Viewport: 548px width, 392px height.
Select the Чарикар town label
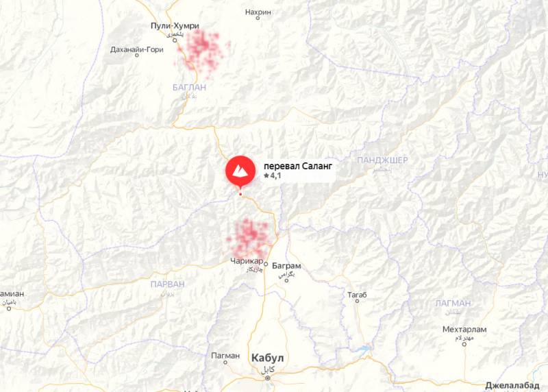coord(247,261)
